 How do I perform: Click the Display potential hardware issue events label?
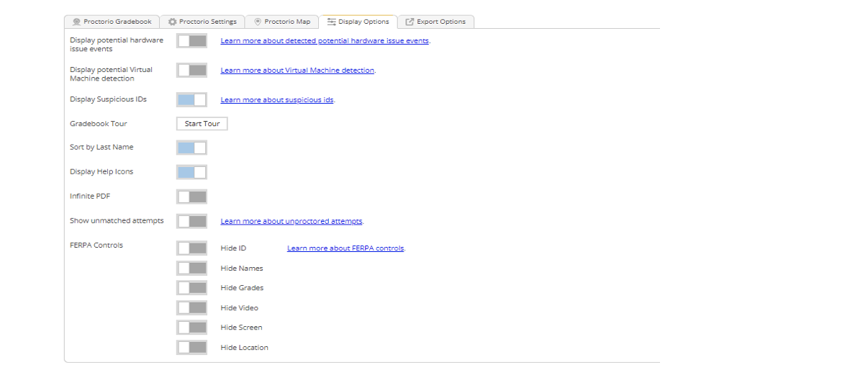(117, 45)
